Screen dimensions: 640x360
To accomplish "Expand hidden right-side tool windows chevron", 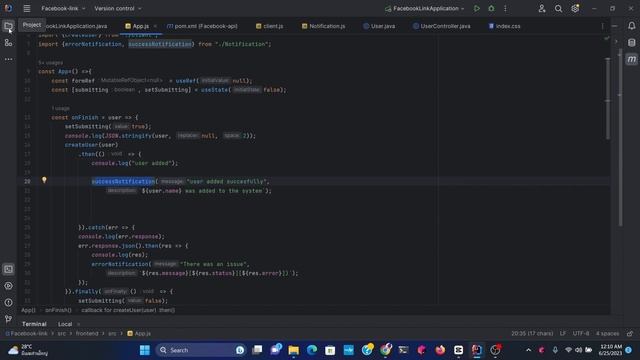I will pos(616,41).
